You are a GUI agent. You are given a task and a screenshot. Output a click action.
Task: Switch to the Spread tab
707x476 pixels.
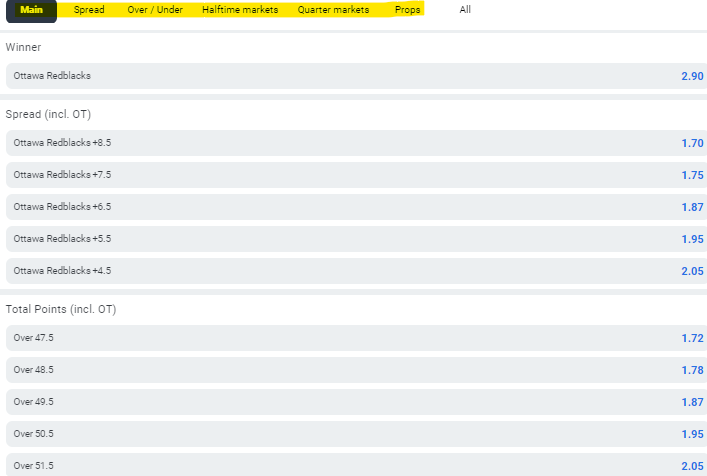[89, 10]
